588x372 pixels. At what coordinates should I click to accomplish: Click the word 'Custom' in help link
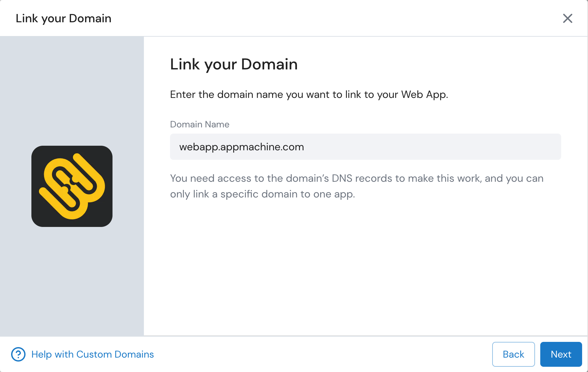click(94, 354)
